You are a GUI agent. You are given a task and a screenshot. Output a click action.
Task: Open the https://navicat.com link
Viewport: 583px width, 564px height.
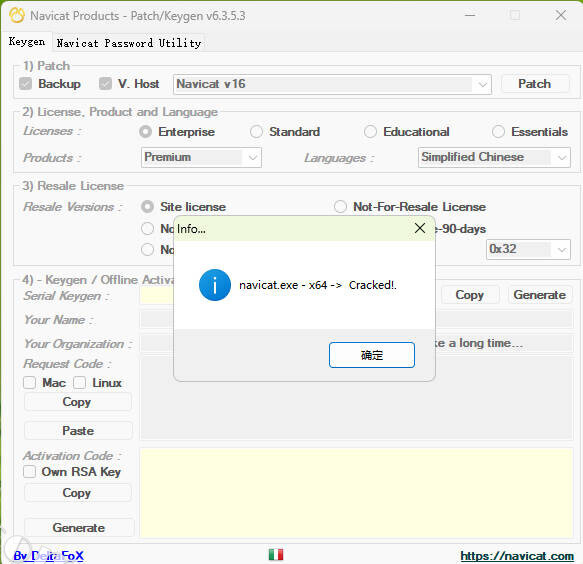(x=517, y=556)
